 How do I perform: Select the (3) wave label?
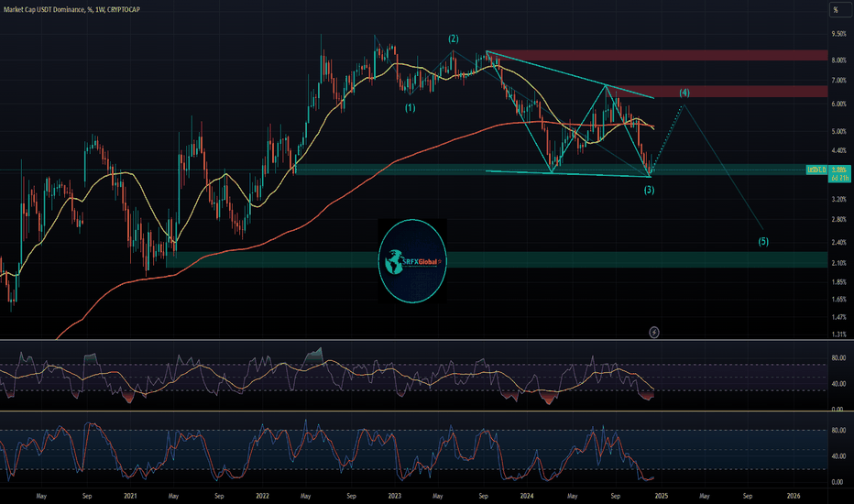tap(650, 190)
